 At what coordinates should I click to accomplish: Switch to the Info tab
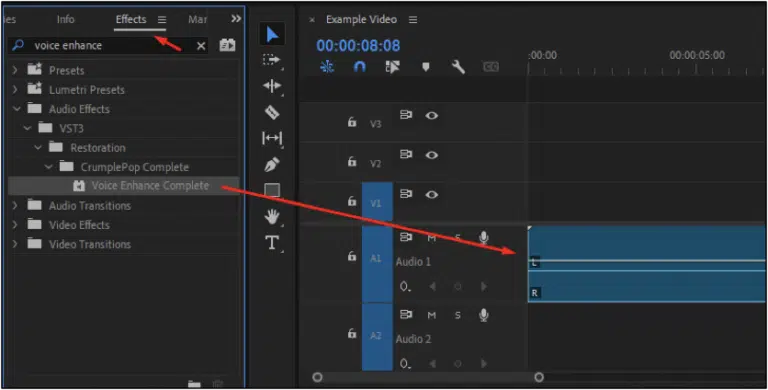click(66, 19)
